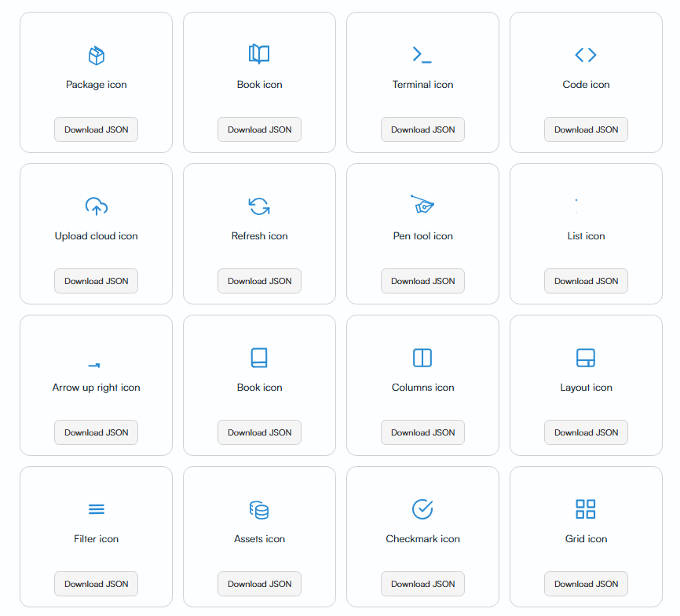This screenshot has height=616, width=680.
Task: Click the Layout icon
Action: coord(586,358)
